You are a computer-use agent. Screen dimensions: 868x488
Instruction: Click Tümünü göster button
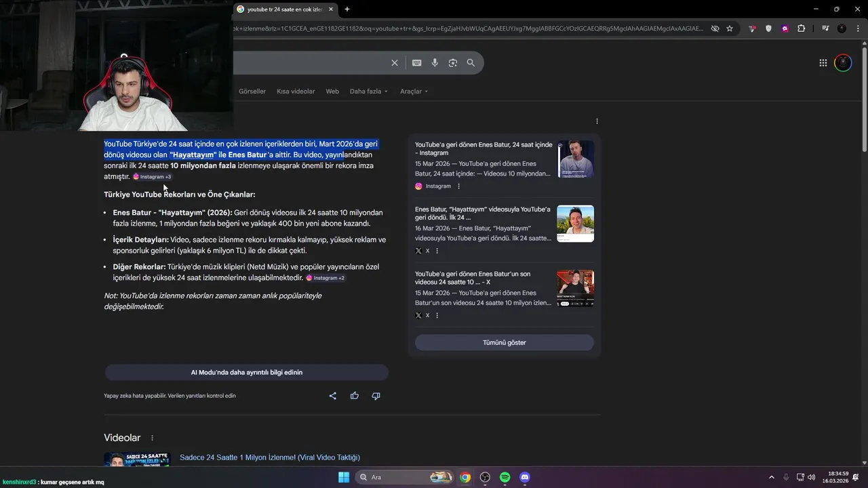click(x=505, y=342)
